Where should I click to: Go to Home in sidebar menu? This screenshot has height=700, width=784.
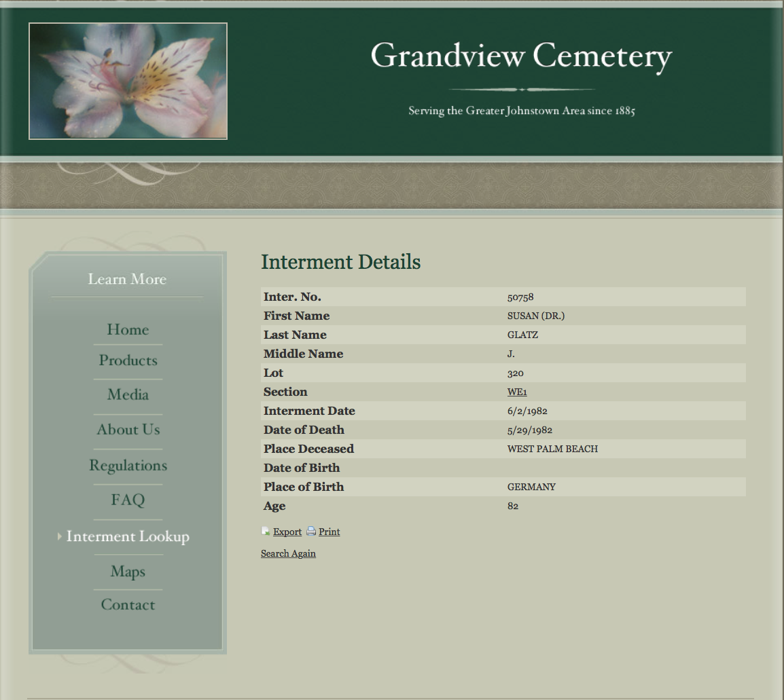pyautogui.click(x=128, y=330)
